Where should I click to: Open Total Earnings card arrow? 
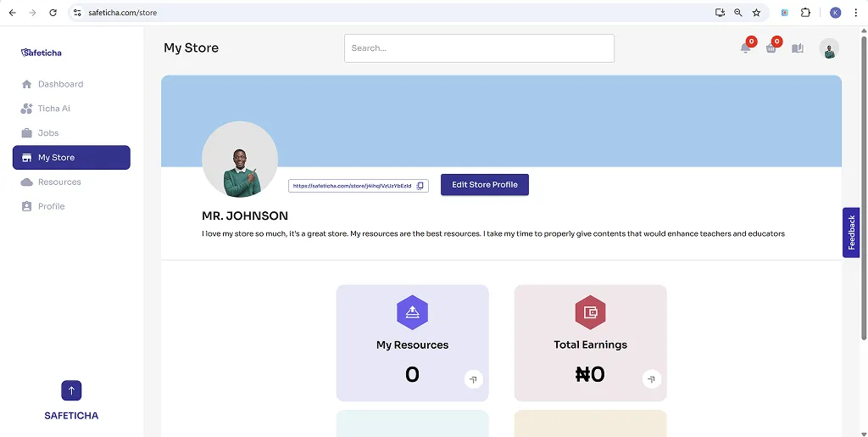coord(652,379)
